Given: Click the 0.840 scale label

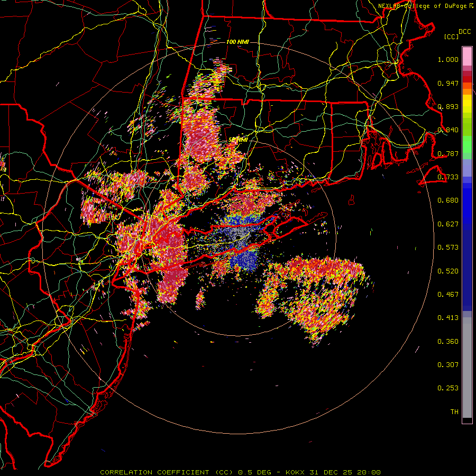Looking at the screenshot, I should click(x=448, y=130).
